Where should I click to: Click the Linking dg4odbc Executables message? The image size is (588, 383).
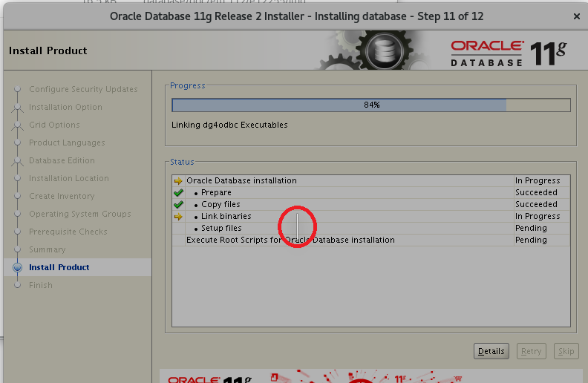[x=229, y=125]
